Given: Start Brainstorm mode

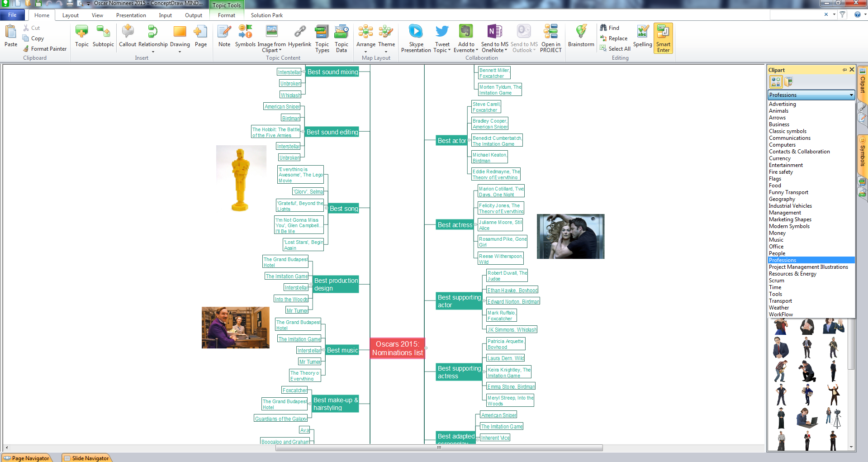Looking at the screenshot, I should [581, 36].
